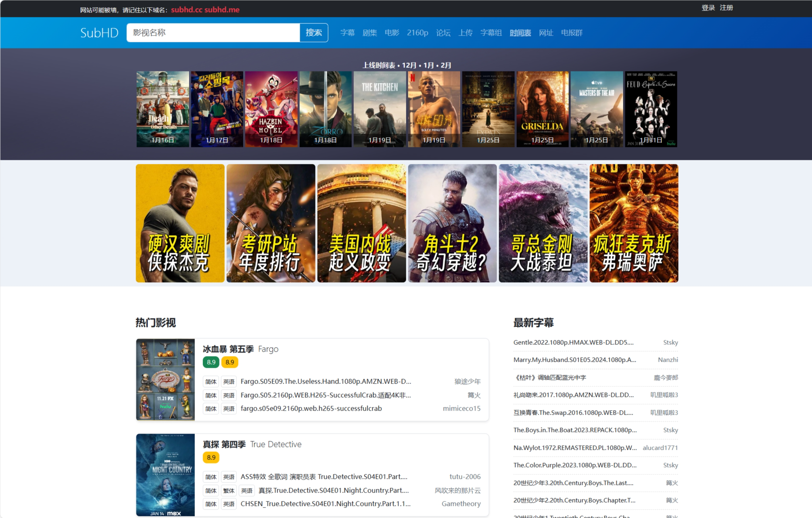Open the Expats 1月25日 poster

click(x=488, y=109)
